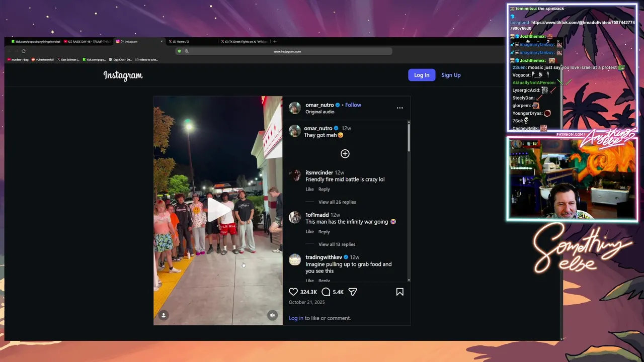Share the post with paper plane icon
644x362 pixels.
click(x=353, y=292)
